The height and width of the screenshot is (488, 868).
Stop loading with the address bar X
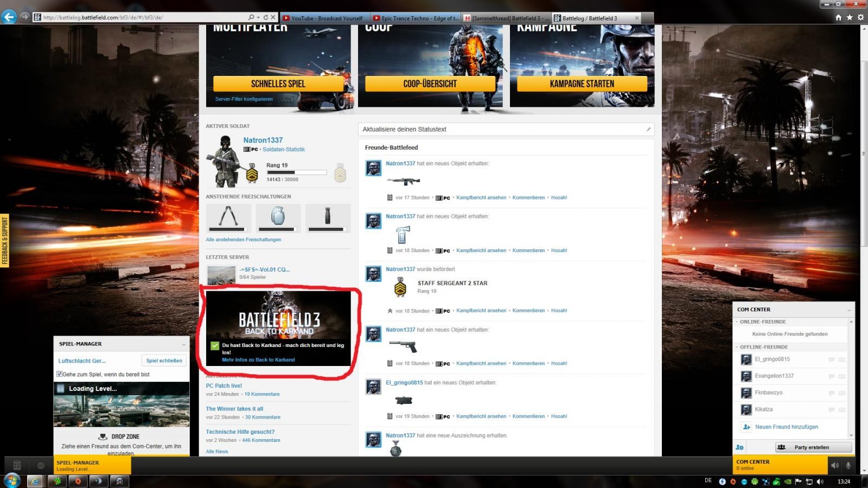coord(273,17)
